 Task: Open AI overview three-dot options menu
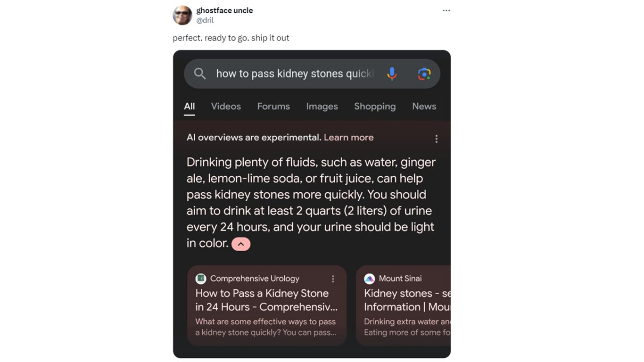click(436, 139)
